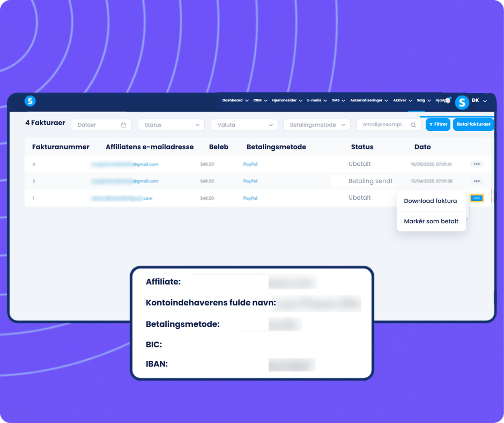504x423 pixels.
Task: Click $48.50 amount in invoice 3 row
Action: [207, 181]
